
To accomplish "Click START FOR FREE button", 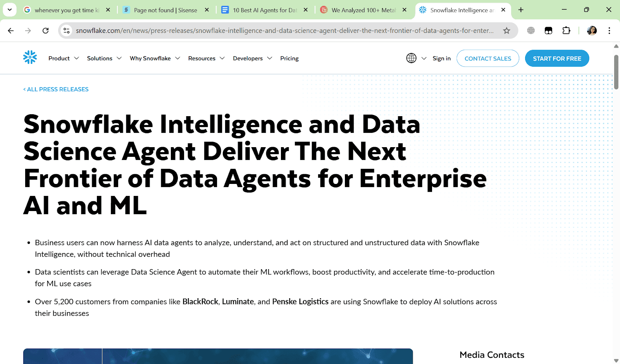I will point(557,58).
